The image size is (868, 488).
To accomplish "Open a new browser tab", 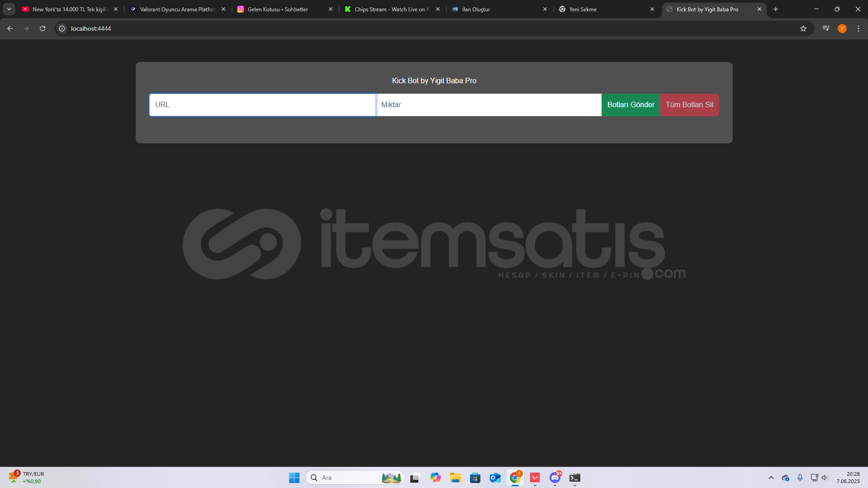I will click(x=775, y=9).
